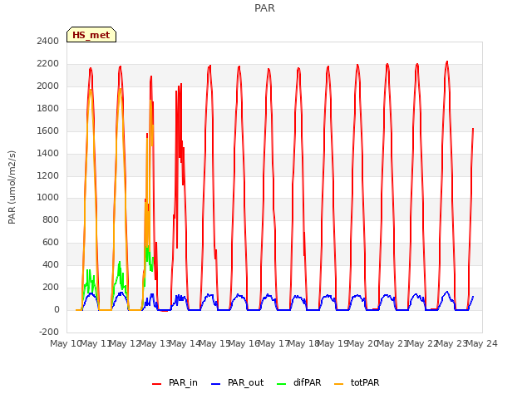
Task: Click the 1400 y-axis label
Action: click(48, 153)
